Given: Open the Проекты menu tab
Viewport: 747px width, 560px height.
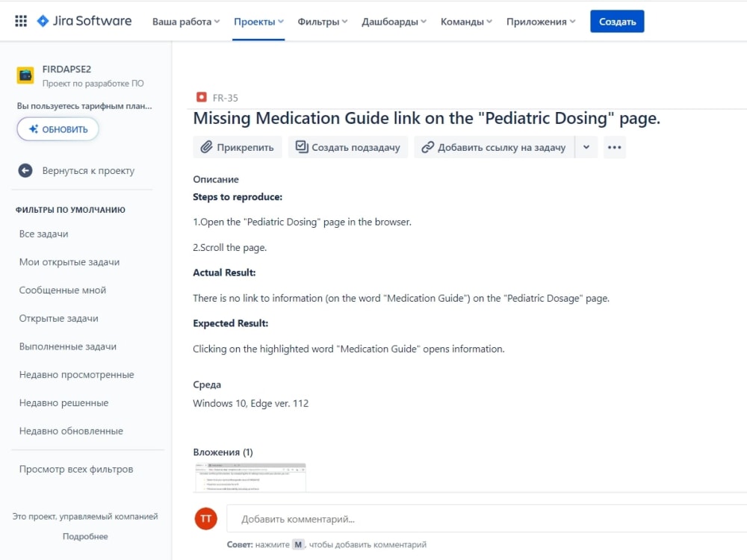Looking at the screenshot, I should click(x=258, y=22).
